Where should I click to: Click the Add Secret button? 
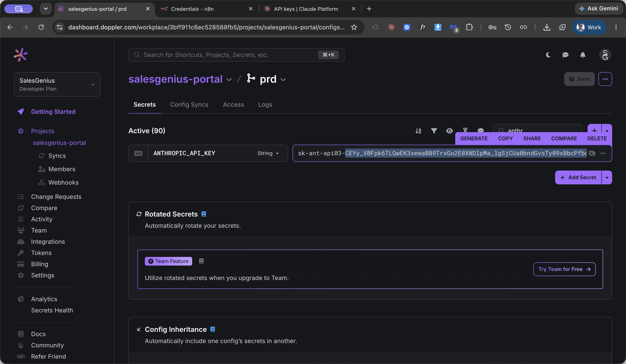pyautogui.click(x=578, y=177)
